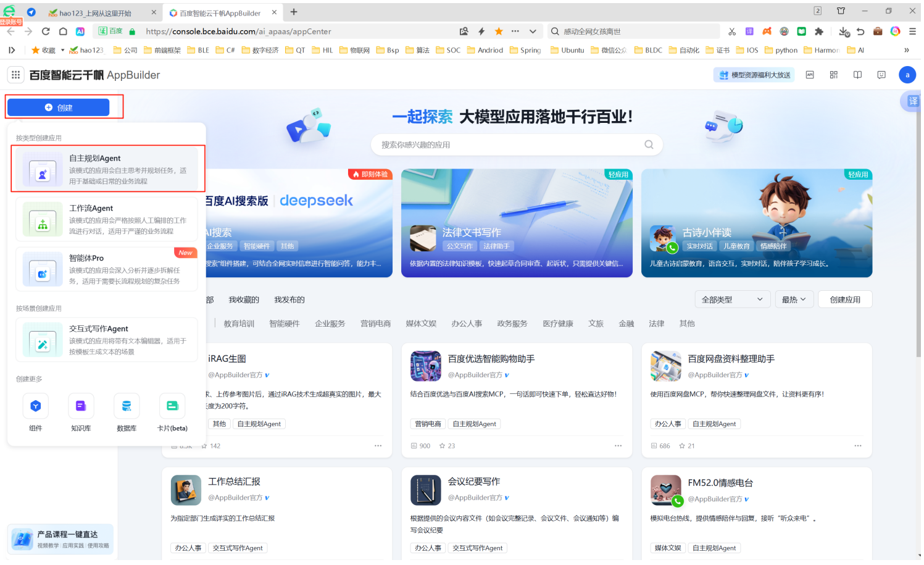Star the 百度优选智能购物助手 app (23 favorites)
The image size is (924, 565).
(x=442, y=446)
